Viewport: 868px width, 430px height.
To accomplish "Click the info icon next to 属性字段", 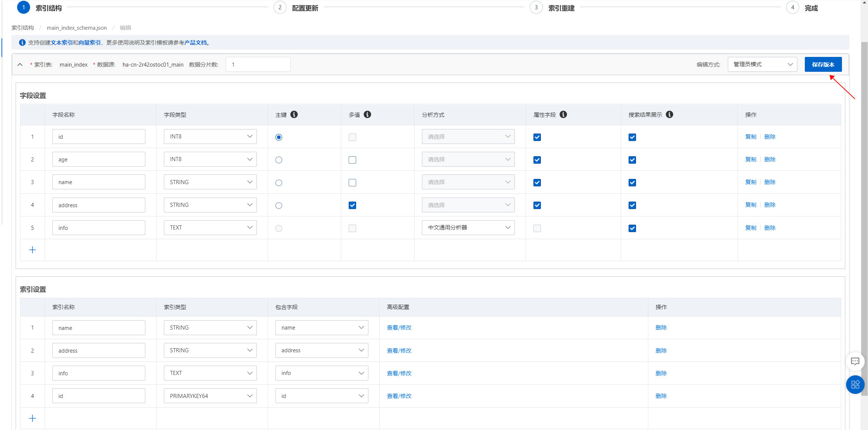I will (563, 115).
